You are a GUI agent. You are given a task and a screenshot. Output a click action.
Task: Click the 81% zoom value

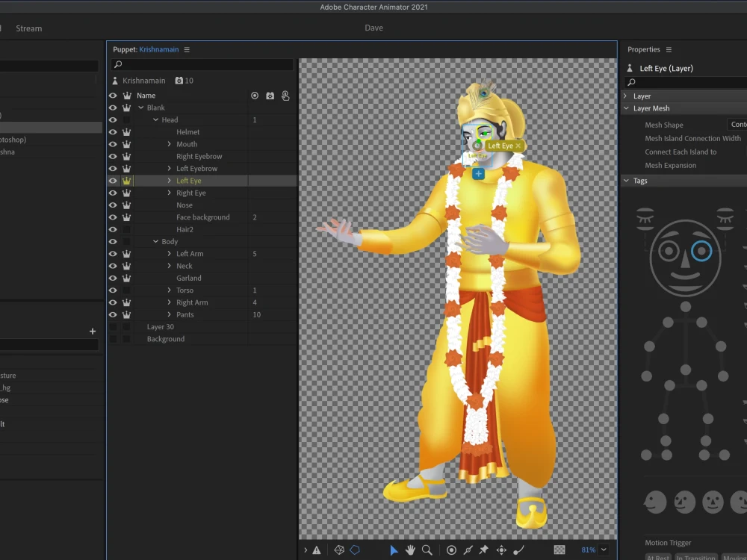tap(588, 550)
